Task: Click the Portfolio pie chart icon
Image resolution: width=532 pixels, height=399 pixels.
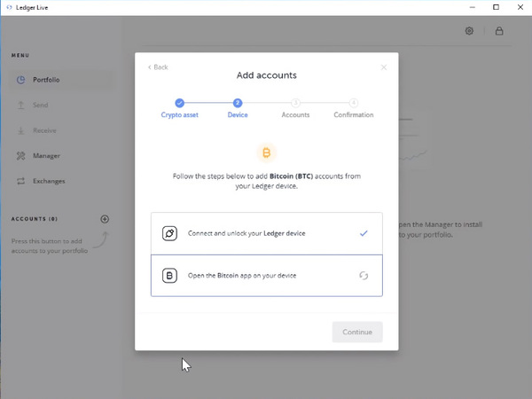Action: click(20, 80)
